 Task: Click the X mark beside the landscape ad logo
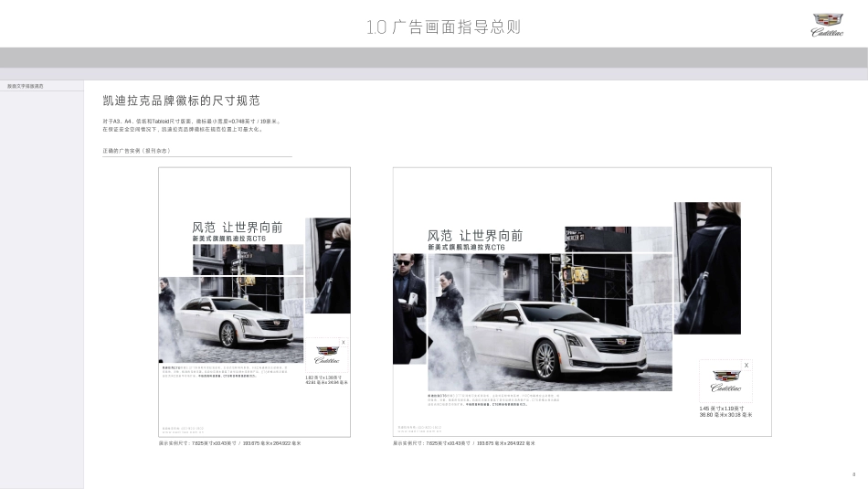click(746, 366)
